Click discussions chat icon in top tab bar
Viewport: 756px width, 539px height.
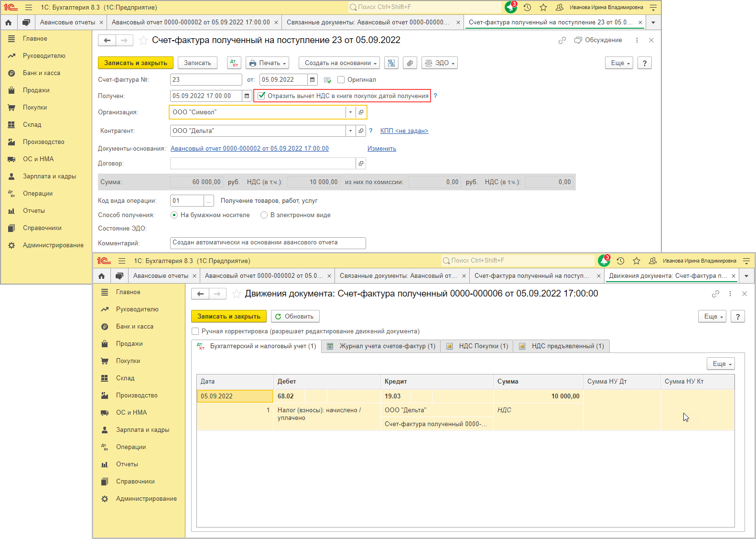pyautogui.click(x=26, y=22)
